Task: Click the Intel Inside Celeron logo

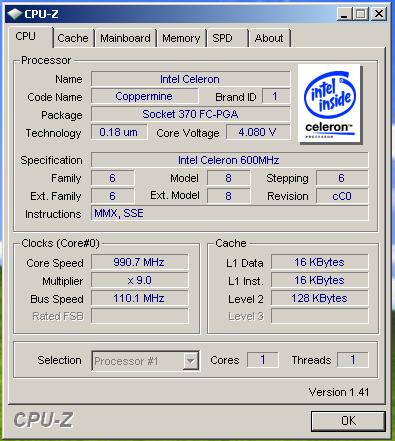Action: click(329, 104)
